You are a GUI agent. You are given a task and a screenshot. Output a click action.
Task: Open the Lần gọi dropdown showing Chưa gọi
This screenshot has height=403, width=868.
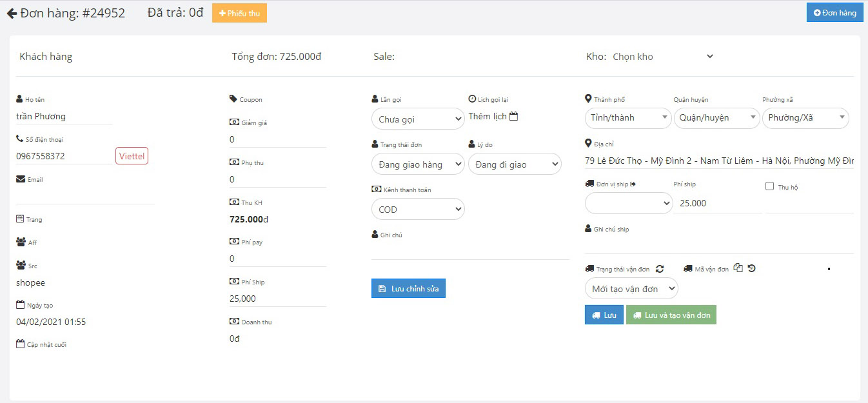[x=417, y=119]
